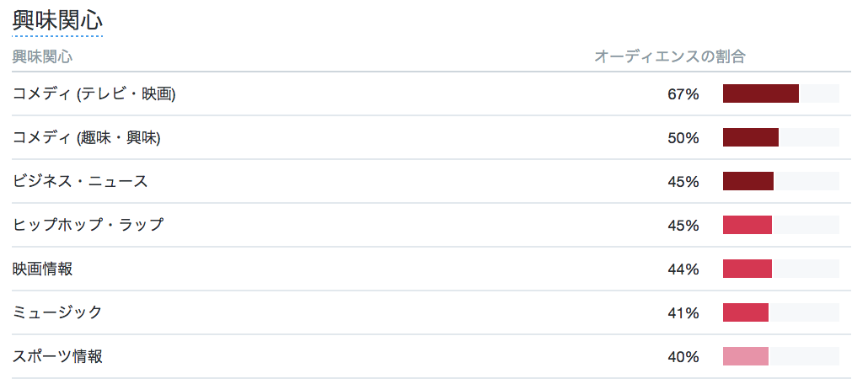Select the スポーツ情報 row label
This screenshot has height=384, width=868.
[57, 356]
